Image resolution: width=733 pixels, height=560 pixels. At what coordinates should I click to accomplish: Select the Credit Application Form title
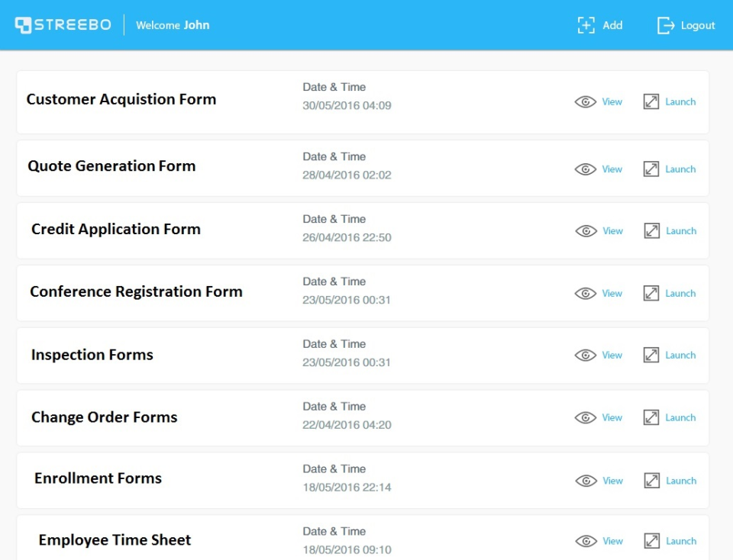tap(116, 230)
